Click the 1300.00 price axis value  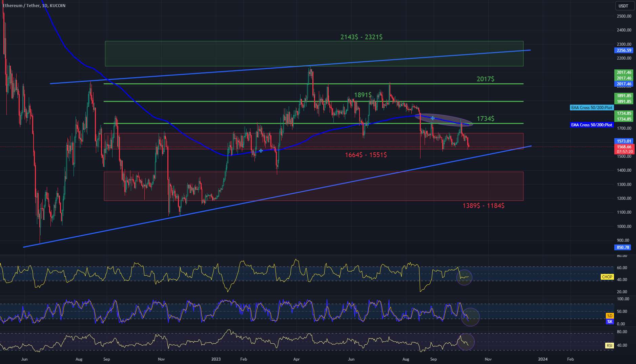pos(624,185)
